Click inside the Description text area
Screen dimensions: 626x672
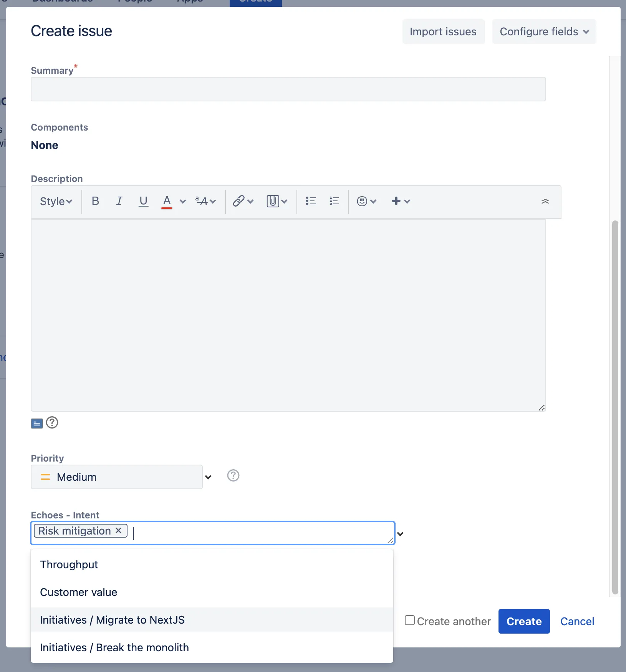pyautogui.click(x=288, y=315)
